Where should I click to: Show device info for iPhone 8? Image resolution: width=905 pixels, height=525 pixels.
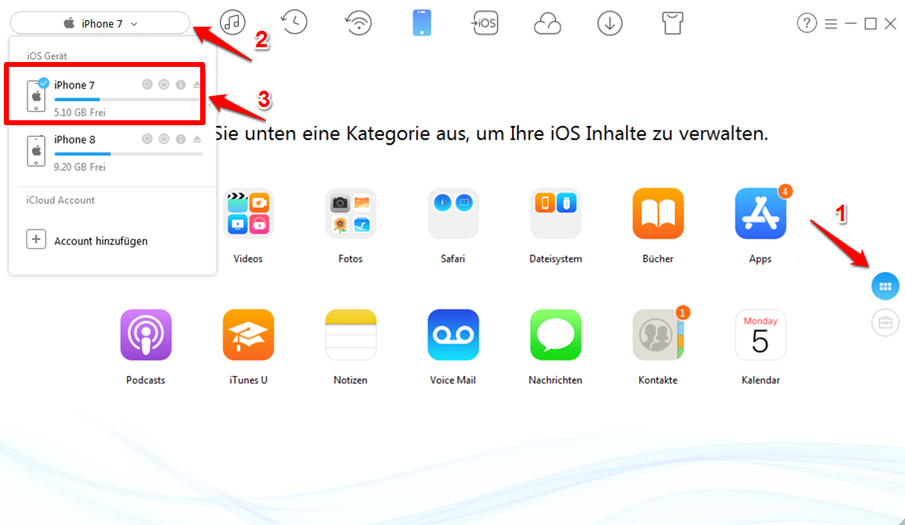pos(181,139)
